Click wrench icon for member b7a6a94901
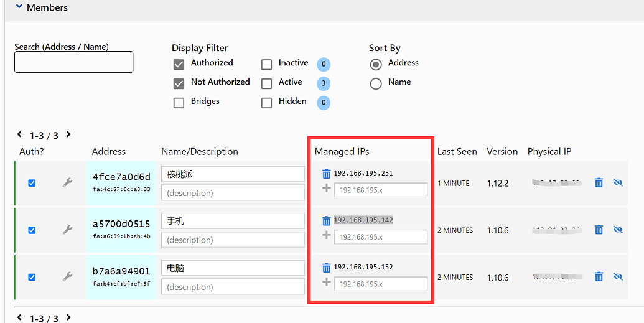The height and width of the screenshot is (323, 644). click(68, 277)
